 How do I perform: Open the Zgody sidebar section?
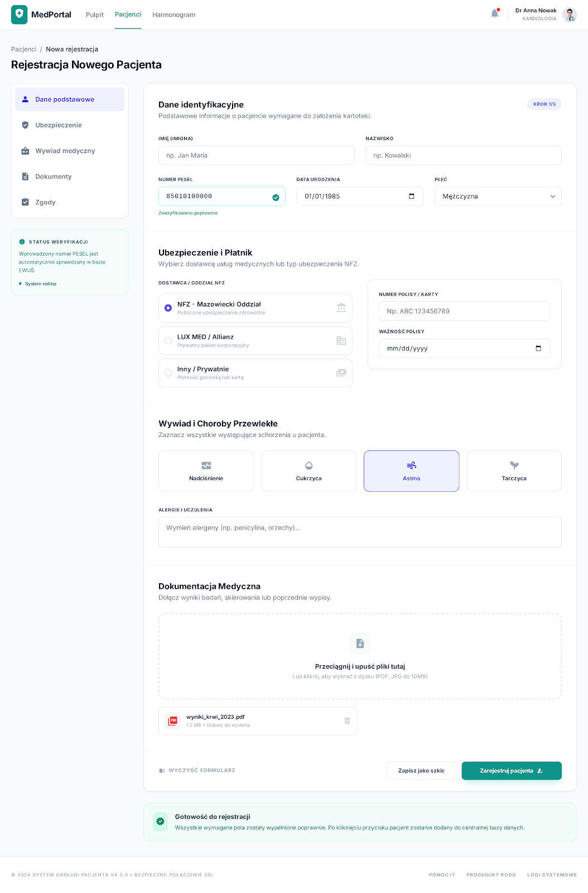(70, 202)
